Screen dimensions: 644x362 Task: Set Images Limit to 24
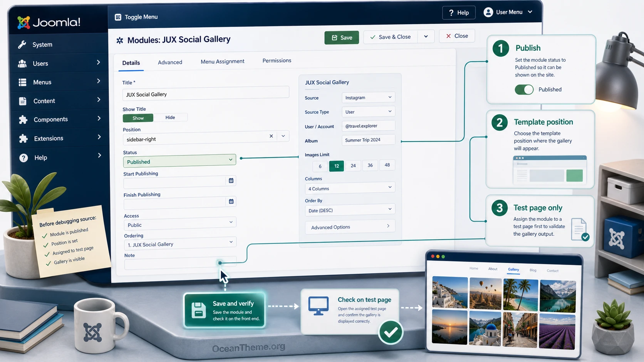coord(353,165)
